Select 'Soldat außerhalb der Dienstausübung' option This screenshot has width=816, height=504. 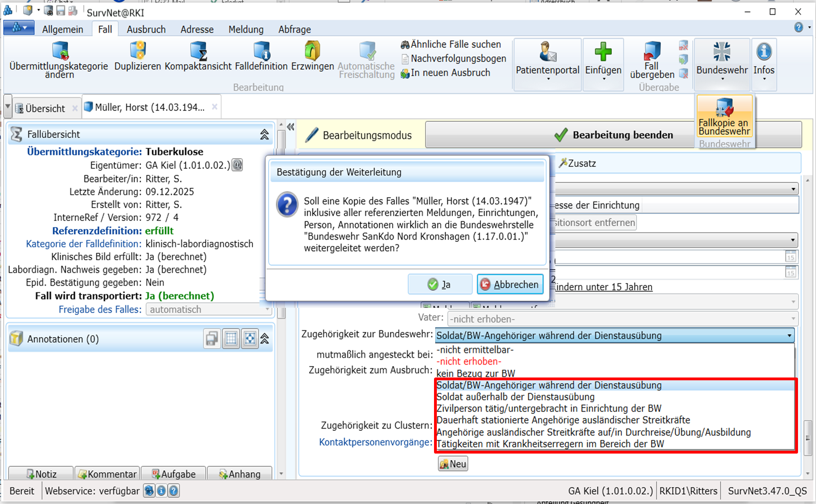[615, 397]
